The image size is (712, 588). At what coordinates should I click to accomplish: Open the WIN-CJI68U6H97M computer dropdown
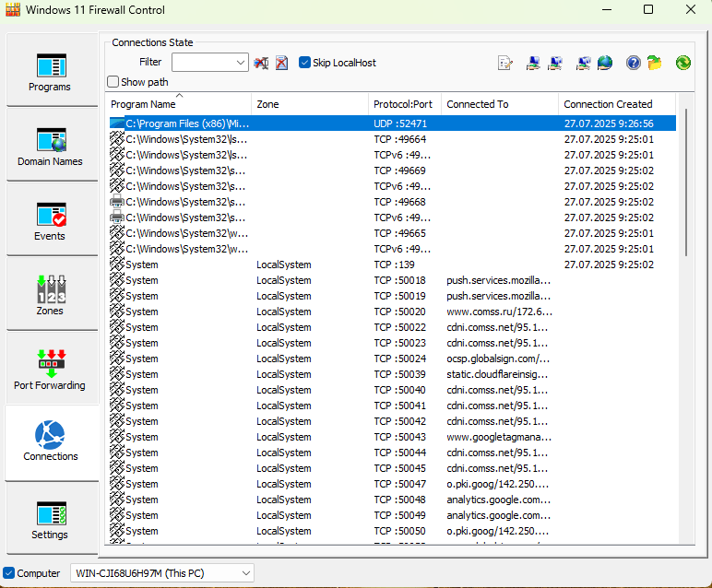coord(245,573)
